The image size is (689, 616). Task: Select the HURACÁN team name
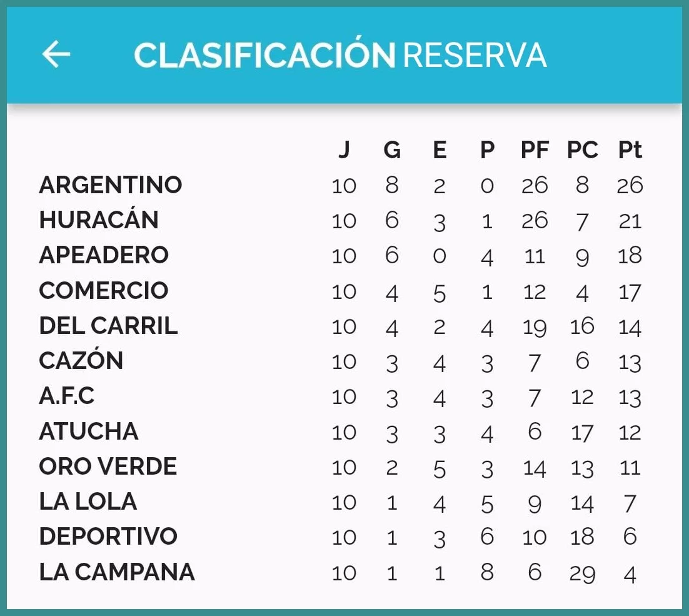[x=99, y=220]
